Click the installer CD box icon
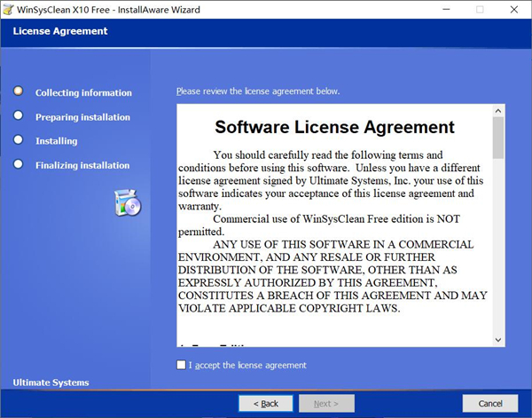 (x=128, y=202)
